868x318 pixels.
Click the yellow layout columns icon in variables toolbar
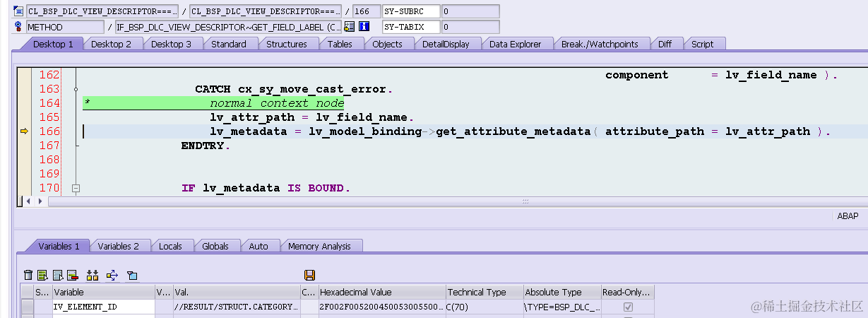[92, 275]
